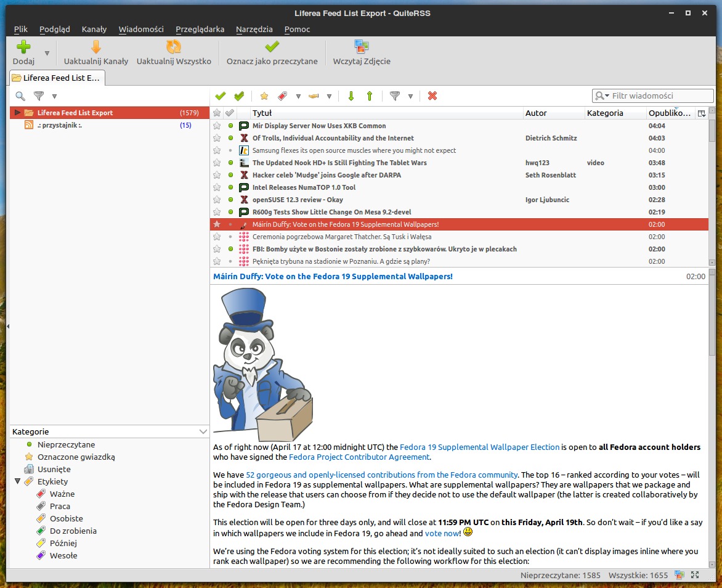The height and width of the screenshot is (588, 722).
Task: Open dropdown beside the news filter funnel
Action: coord(410,96)
